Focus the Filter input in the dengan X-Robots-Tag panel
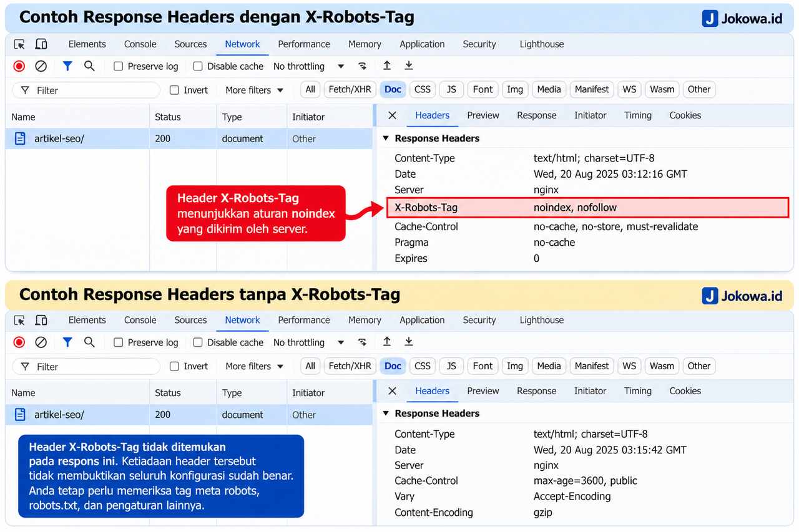This screenshot has width=799, height=532. (87, 90)
